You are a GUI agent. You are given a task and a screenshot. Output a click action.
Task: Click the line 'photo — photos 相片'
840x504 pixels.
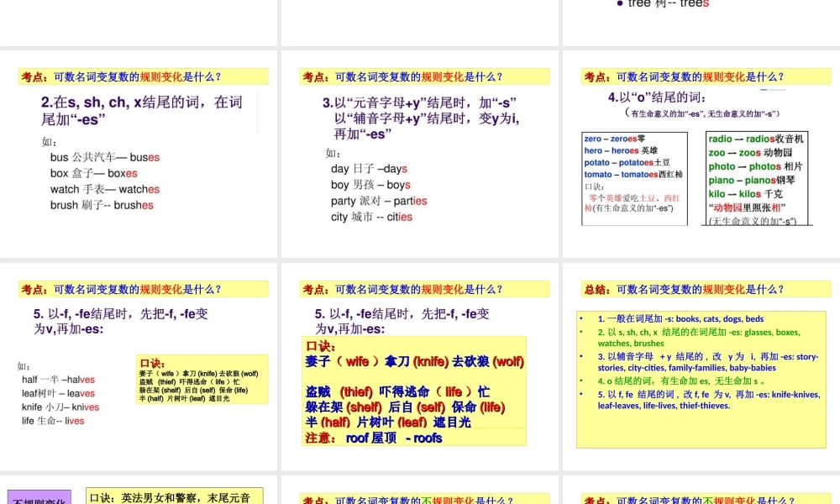point(755,166)
